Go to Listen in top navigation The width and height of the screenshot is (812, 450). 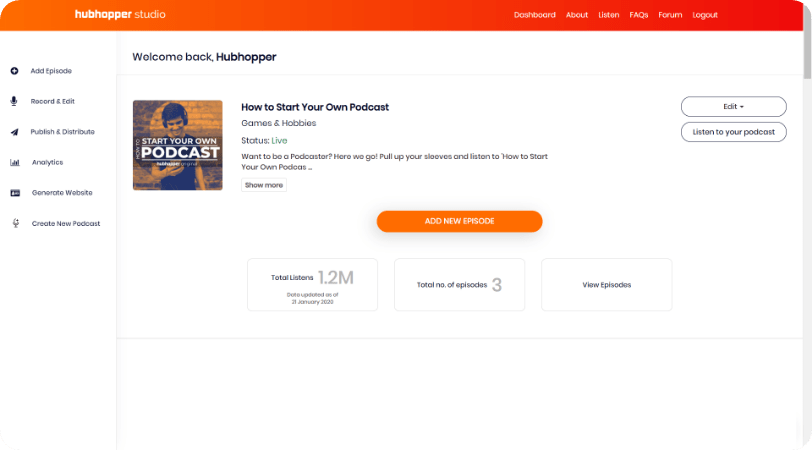click(608, 15)
